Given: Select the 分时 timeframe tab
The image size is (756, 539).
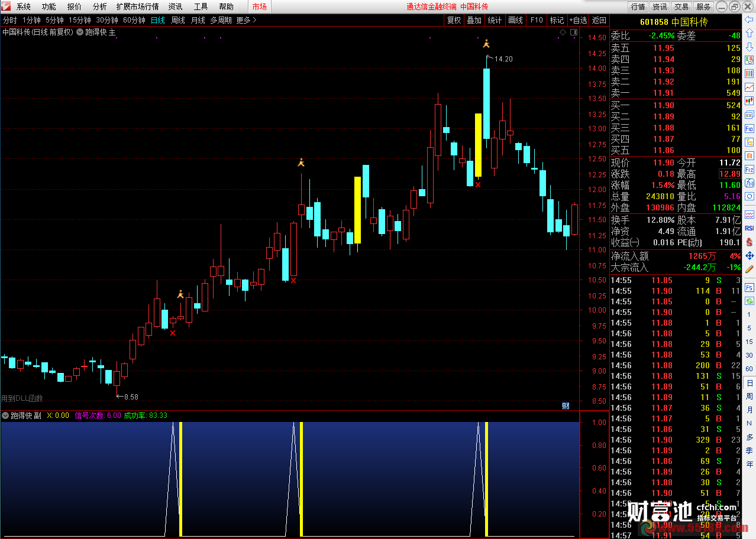Looking at the screenshot, I should 10,20.
